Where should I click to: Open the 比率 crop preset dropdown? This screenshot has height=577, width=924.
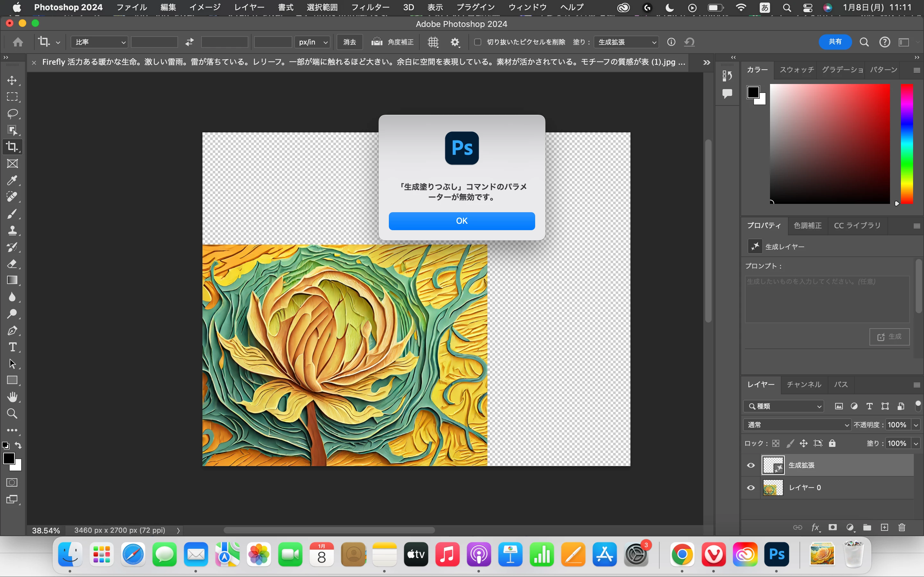(x=99, y=42)
